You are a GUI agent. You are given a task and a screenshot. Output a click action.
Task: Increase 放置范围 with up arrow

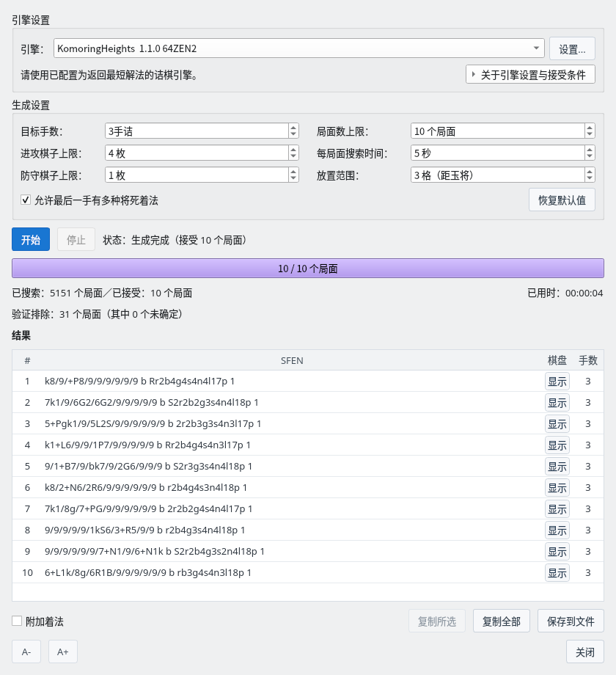click(x=590, y=172)
